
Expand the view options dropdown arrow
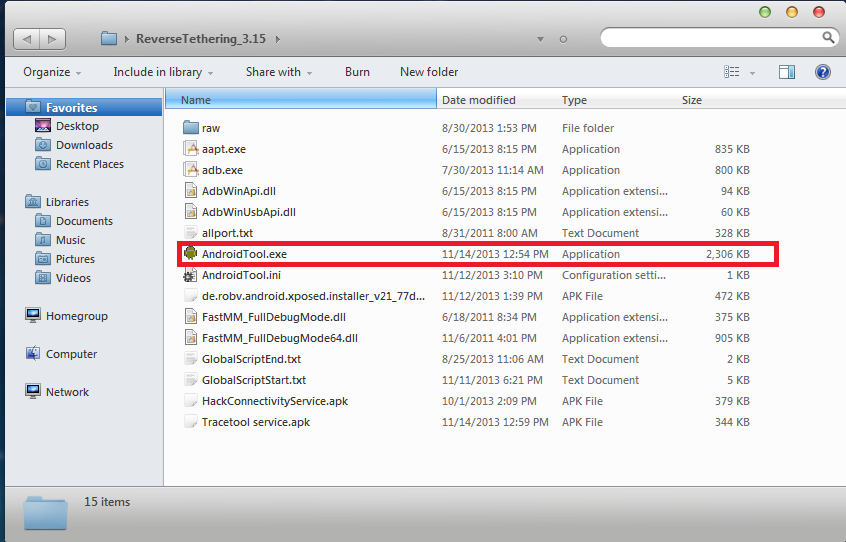tap(752, 73)
